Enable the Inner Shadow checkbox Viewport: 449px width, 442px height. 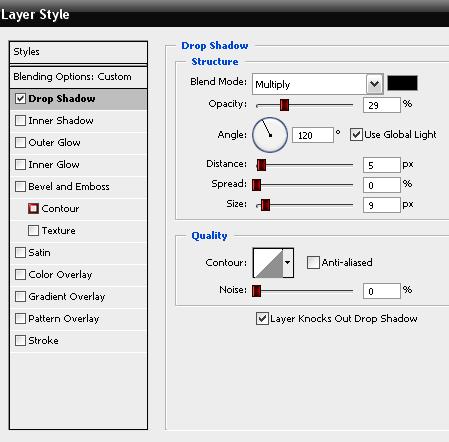tap(20, 121)
